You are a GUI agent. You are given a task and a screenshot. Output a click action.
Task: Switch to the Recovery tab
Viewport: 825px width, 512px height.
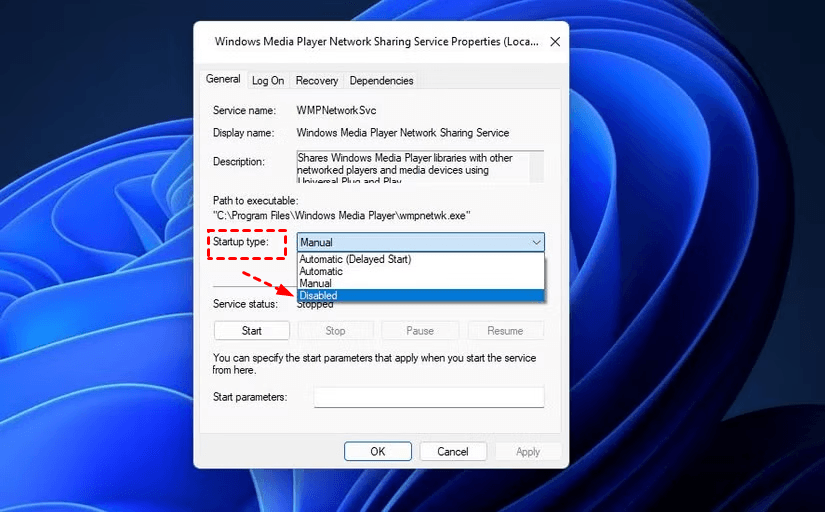[x=316, y=81]
